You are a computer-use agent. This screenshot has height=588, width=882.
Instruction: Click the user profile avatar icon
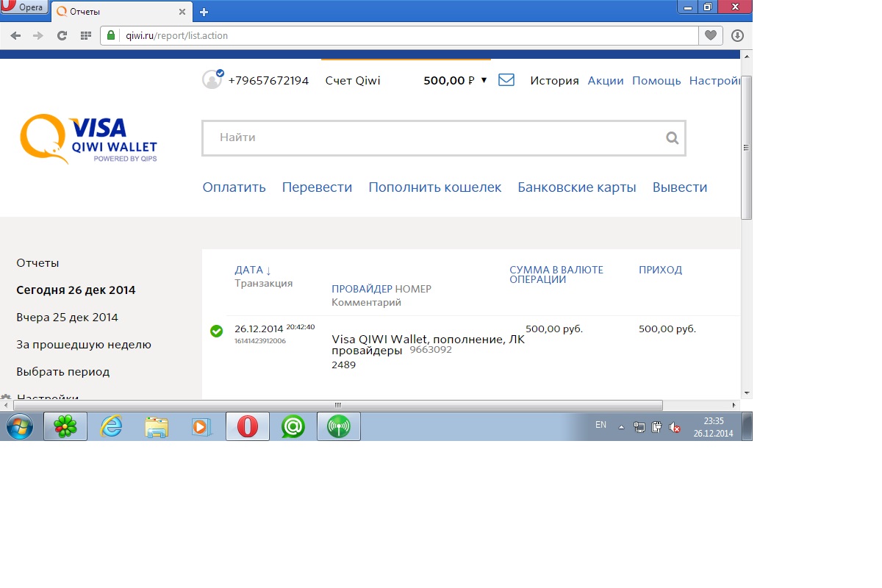212,79
